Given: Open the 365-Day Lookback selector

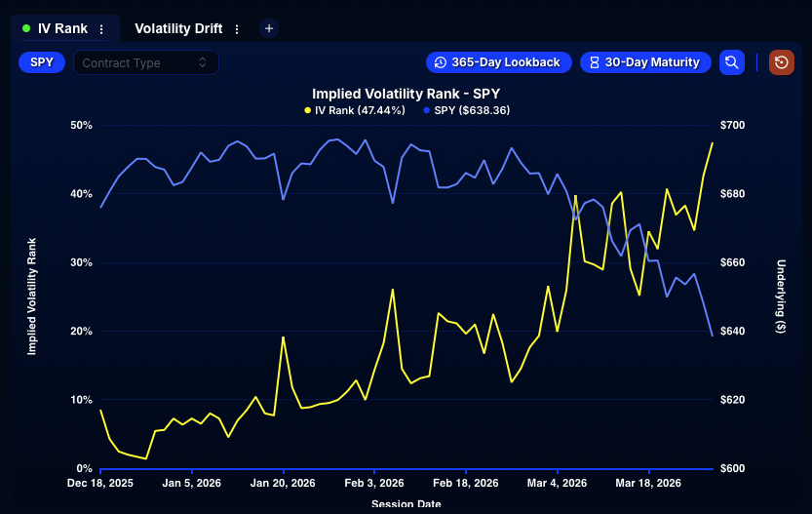Looking at the screenshot, I should (x=499, y=62).
